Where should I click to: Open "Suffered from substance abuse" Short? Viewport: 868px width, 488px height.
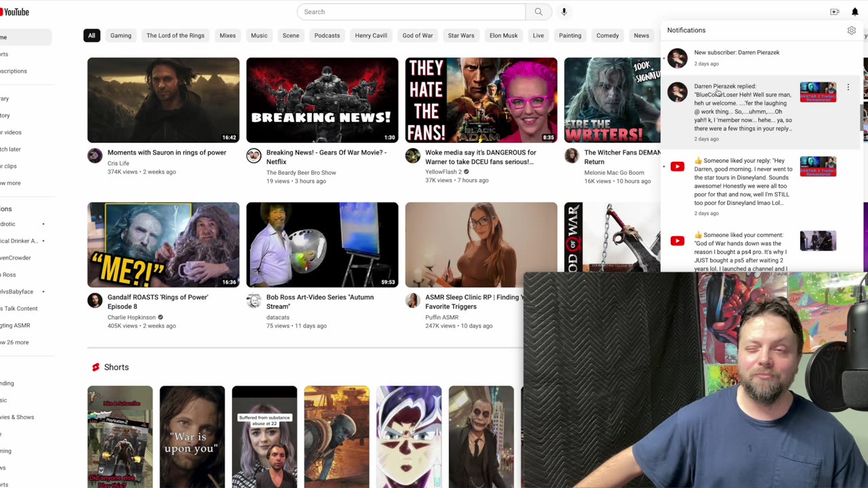(x=264, y=436)
